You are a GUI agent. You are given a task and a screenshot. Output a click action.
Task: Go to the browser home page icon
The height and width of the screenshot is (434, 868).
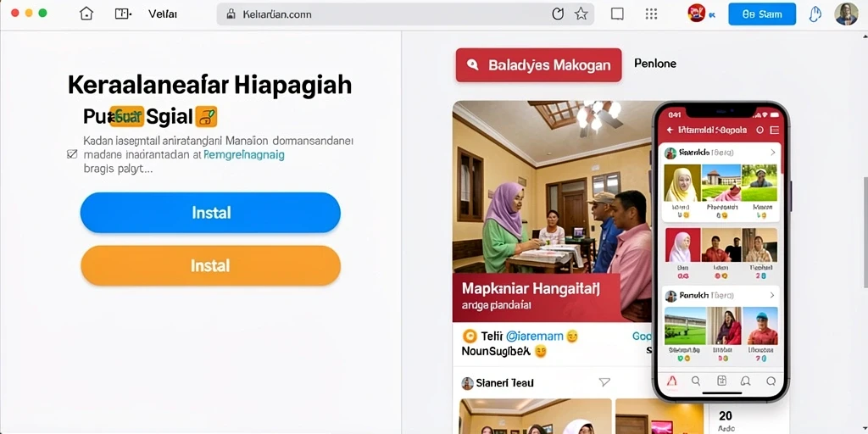pyautogui.click(x=86, y=14)
